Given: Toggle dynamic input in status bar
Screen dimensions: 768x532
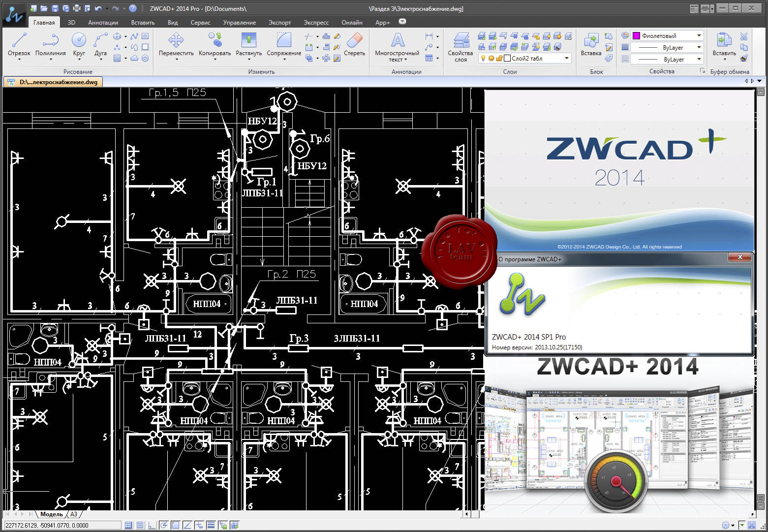Looking at the screenshot, I should click(x=199, y=525).
